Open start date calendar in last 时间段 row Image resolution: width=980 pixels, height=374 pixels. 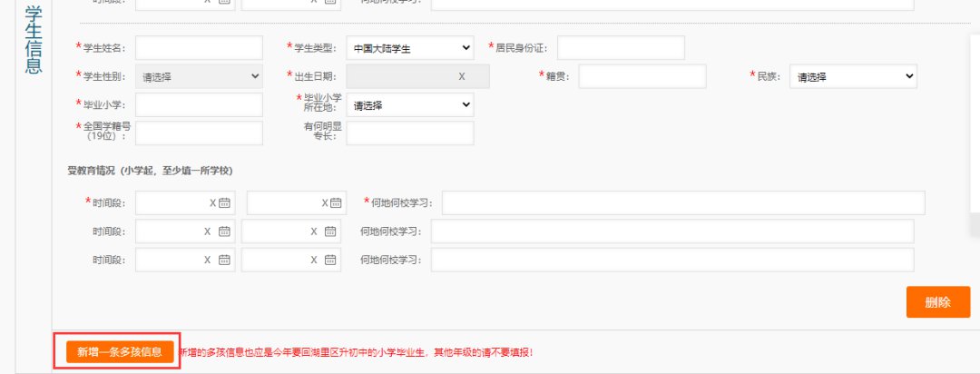[225, 260]
